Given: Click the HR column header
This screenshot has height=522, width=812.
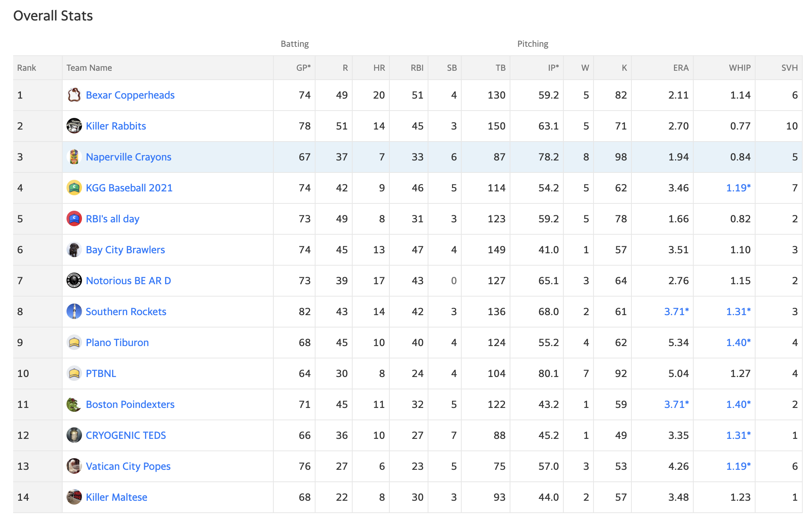Looking at the screenshot, I should click(x=379, y=68).
